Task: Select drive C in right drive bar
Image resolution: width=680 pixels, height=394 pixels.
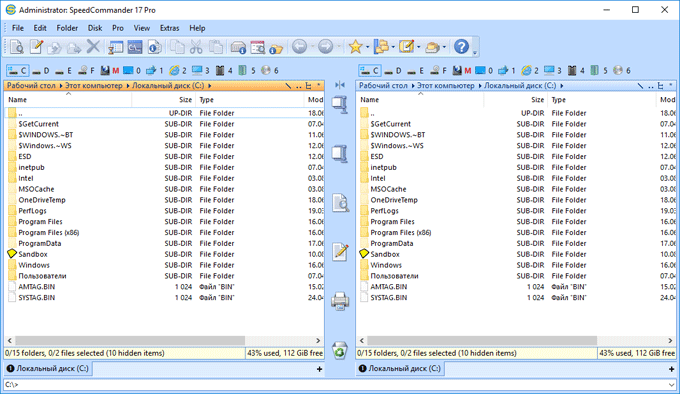Action: tap(370, 70)
